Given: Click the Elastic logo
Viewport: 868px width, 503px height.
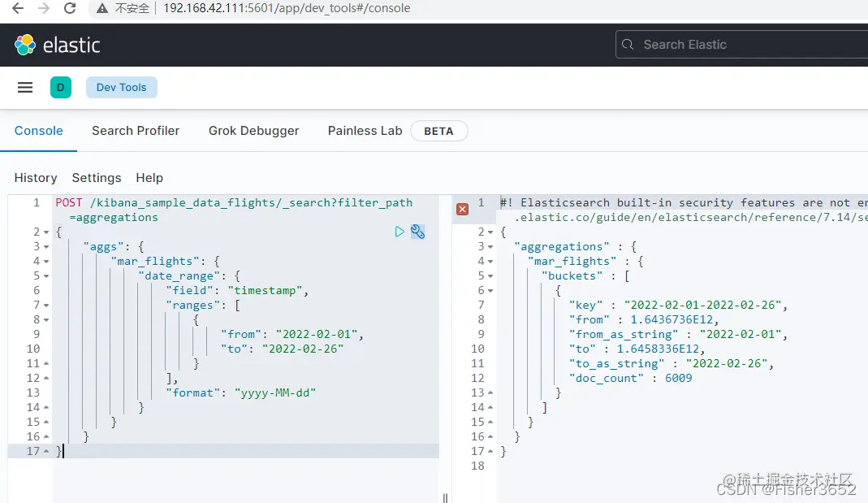Looking at the screenshot, I should [x=57, y=45].
